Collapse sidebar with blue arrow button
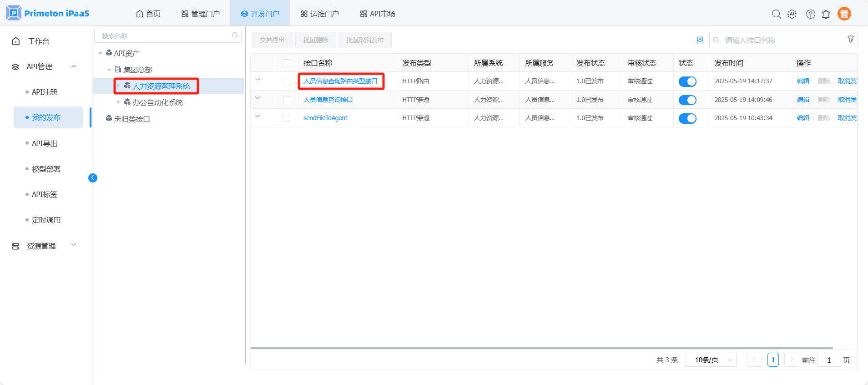This screenshot has height=385, width=868. point(93,178)
